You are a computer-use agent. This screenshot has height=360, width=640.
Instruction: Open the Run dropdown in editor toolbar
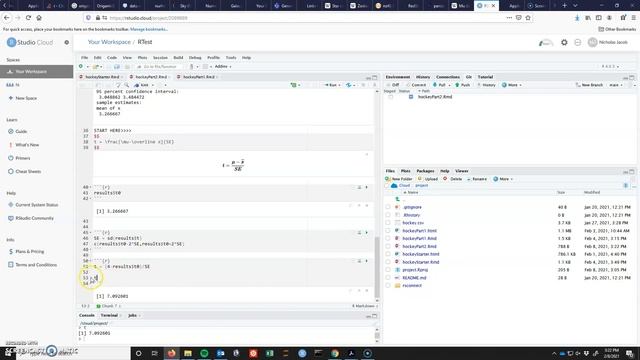tap(340, 85)
